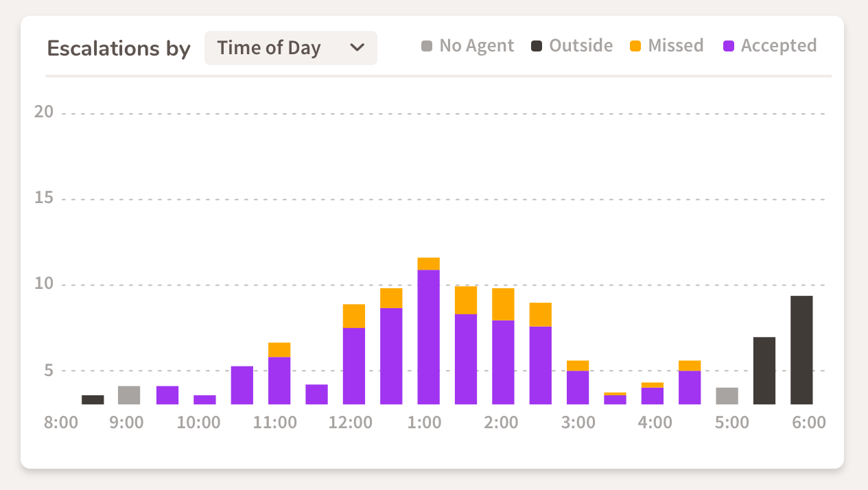Click the Missed legend label

676,45
